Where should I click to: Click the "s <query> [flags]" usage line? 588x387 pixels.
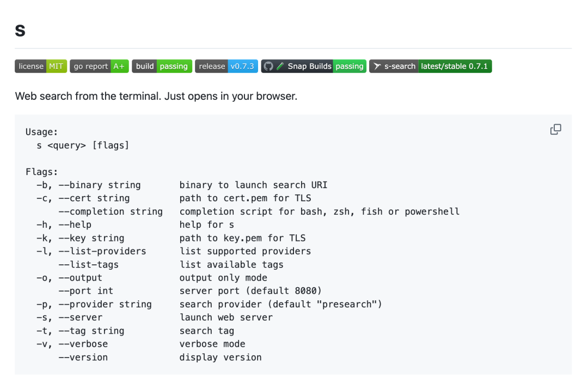click(83, 145)
